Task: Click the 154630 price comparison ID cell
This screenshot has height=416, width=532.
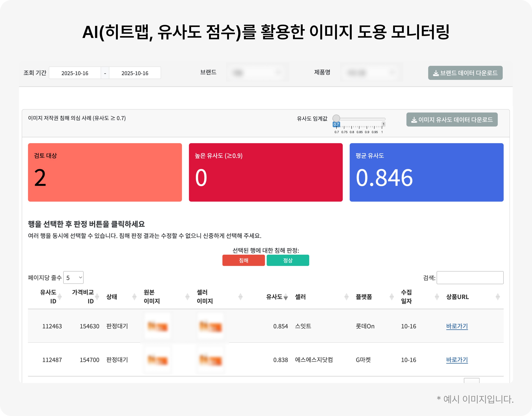Action: (89, 326)
